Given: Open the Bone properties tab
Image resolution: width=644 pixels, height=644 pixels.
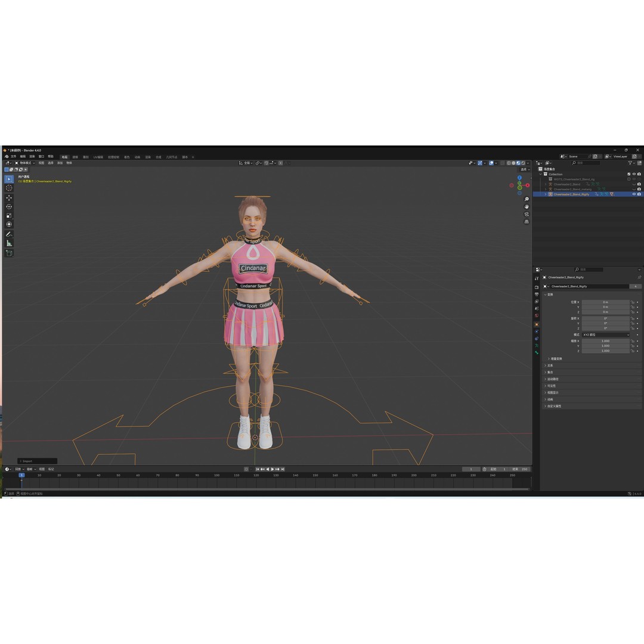Looking at the screenshot, I should tap(537, 352).
